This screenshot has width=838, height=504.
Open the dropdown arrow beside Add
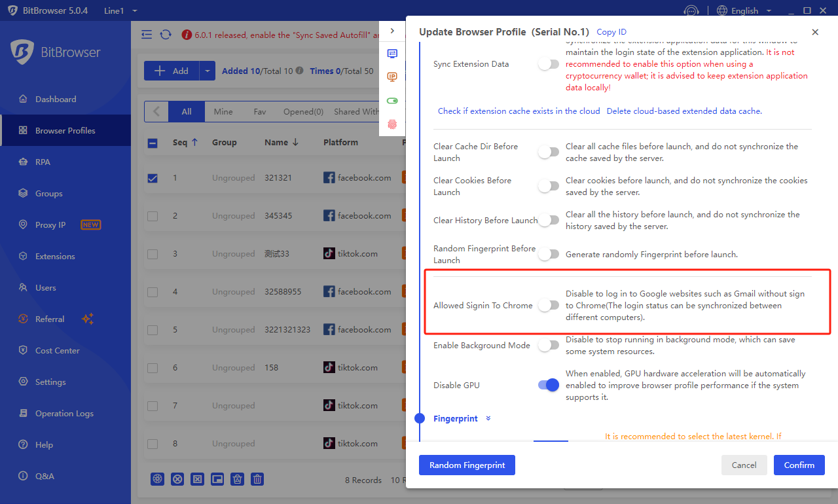[x=207, y=71]
